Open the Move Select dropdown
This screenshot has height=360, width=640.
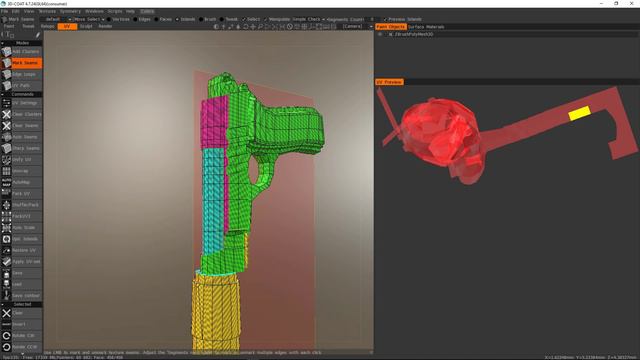(89, 19)
